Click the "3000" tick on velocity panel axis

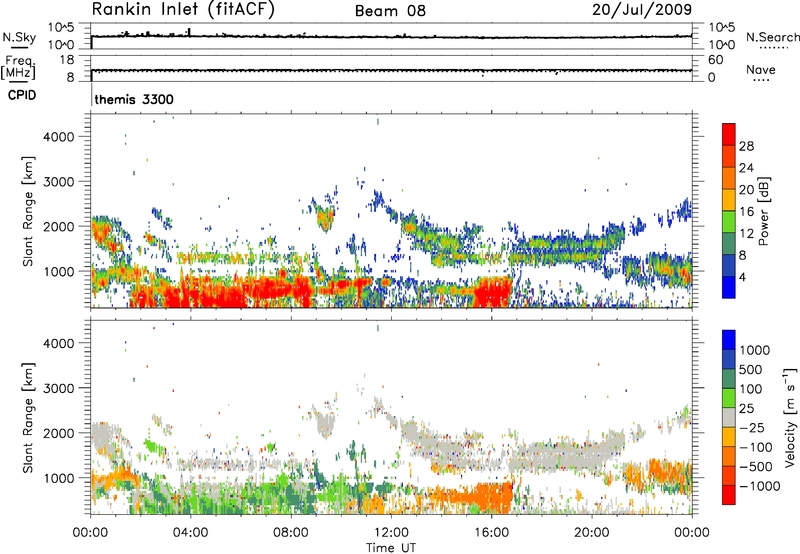pos(59,388)
